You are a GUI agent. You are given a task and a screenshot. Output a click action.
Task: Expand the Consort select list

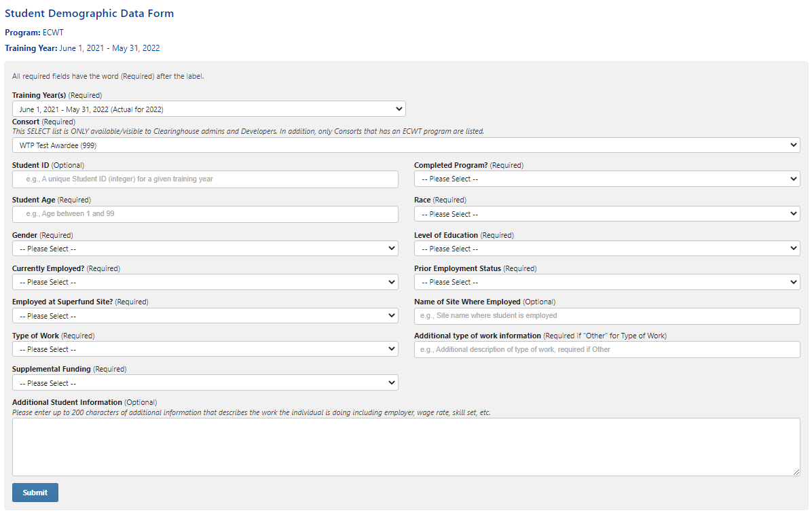click(405, 145)
